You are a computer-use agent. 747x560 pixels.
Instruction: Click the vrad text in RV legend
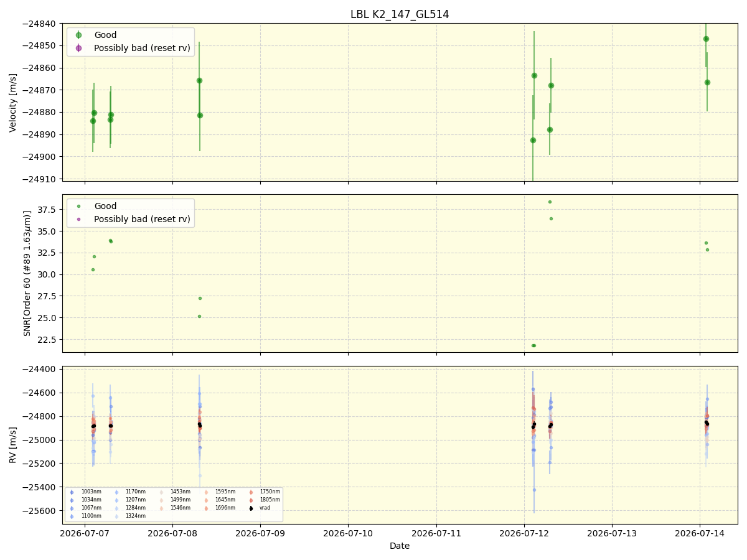265,508
